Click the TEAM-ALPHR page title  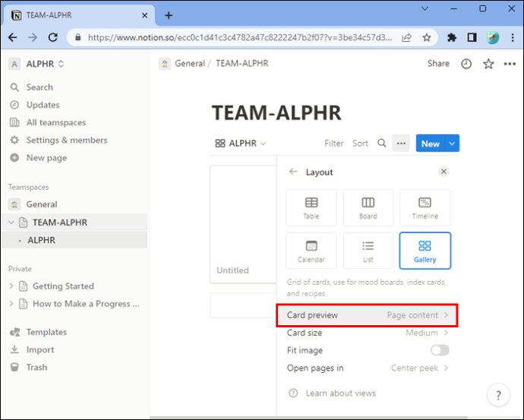pyautogui.click(x=276, y=112)
